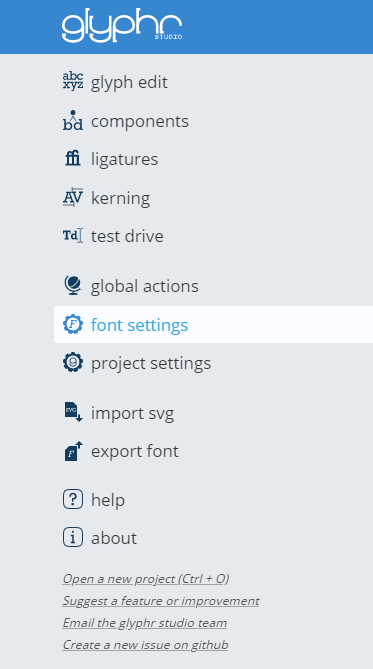Click the Glyphr Studio logo
Viewport: 373px width, 669px height.
[x=122, y=27]
